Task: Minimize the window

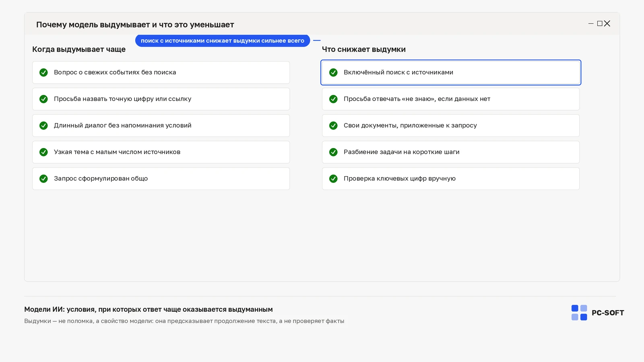Action: [591, 24]
